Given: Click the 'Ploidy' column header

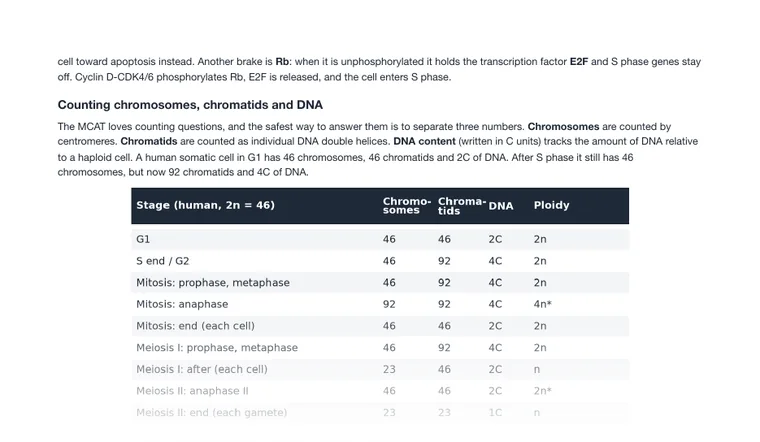Looking at the screenshot, I should [x=552, y=205].
